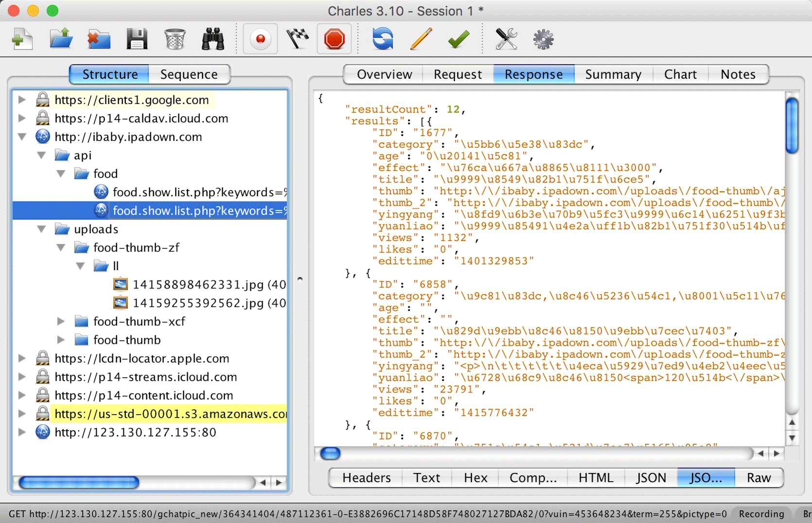Save session using the floppy disk icon
The image size is (812, 523).
click(x=137, y=39)
